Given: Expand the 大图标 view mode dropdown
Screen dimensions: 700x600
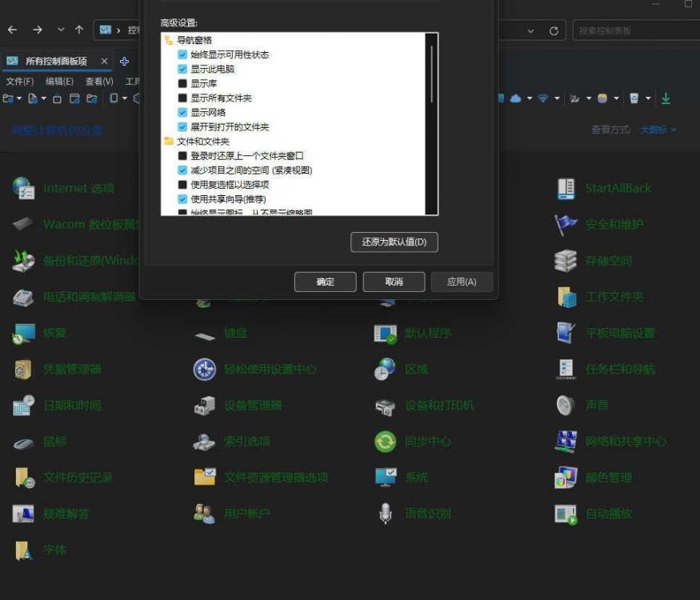Looking at the screenshot, I should [x=658, y=130].
